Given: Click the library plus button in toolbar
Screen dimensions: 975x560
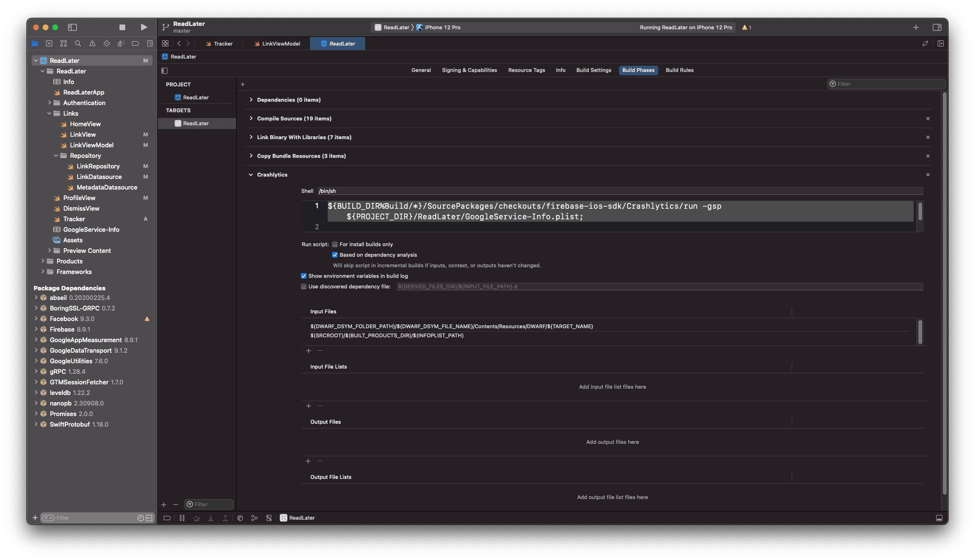Looking at the screenshot, I should click(916, 27).
